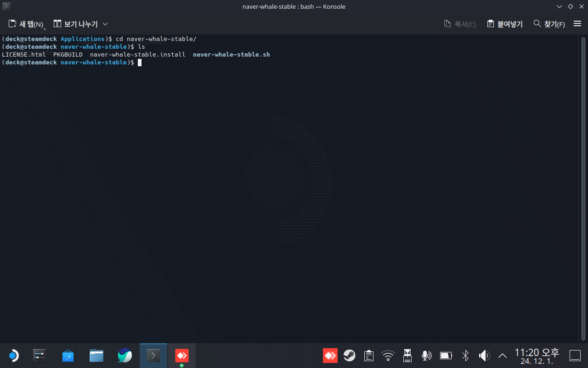Open the Konsole hamburger menu
The width and height of the screenshot is (588, 368).
pyautogui.click(x=577, y=24)
